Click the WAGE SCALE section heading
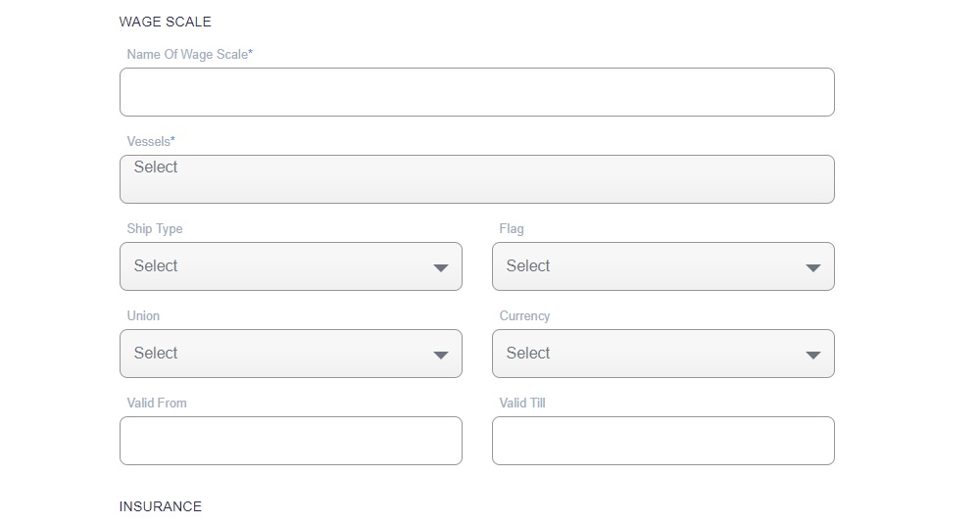 [x=165, y=22]
